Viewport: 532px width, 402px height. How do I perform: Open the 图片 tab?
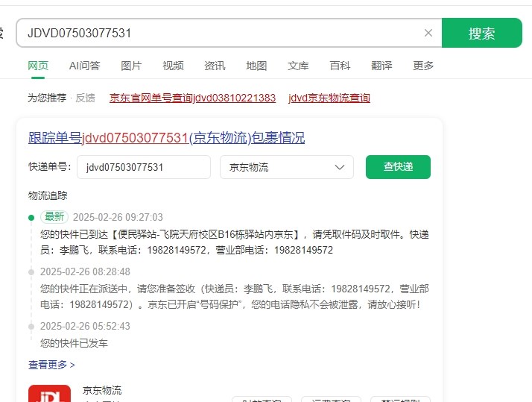131,66
